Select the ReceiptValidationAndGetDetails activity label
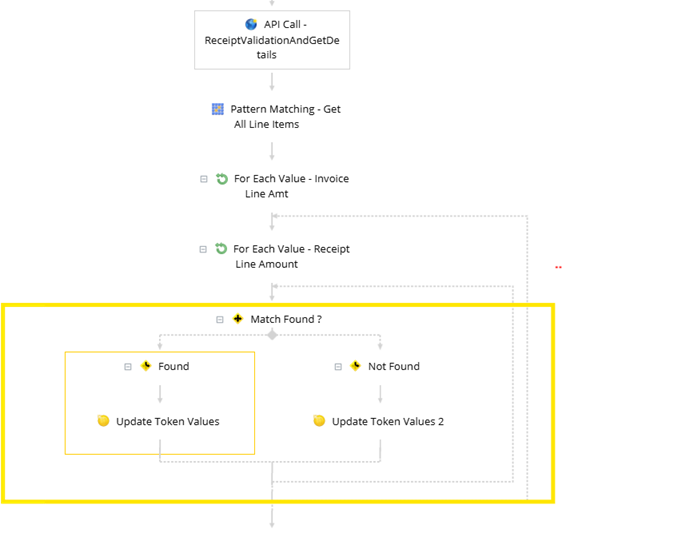The height and width of the screenshot is (533, 687). [x=272, y=40]
